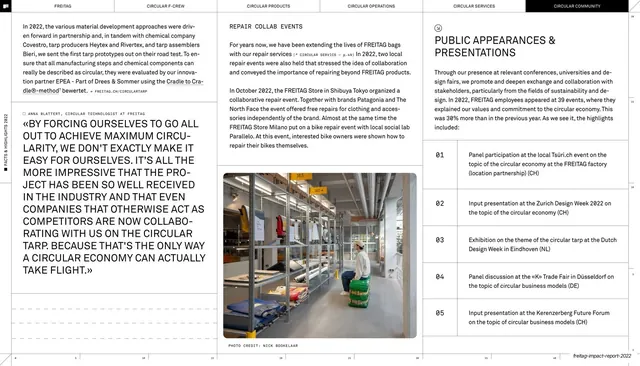Click the black FREITAG logo icon
The width and height of the screenshot is (640, 366).
pyautogui.click(x=5, y=6)
